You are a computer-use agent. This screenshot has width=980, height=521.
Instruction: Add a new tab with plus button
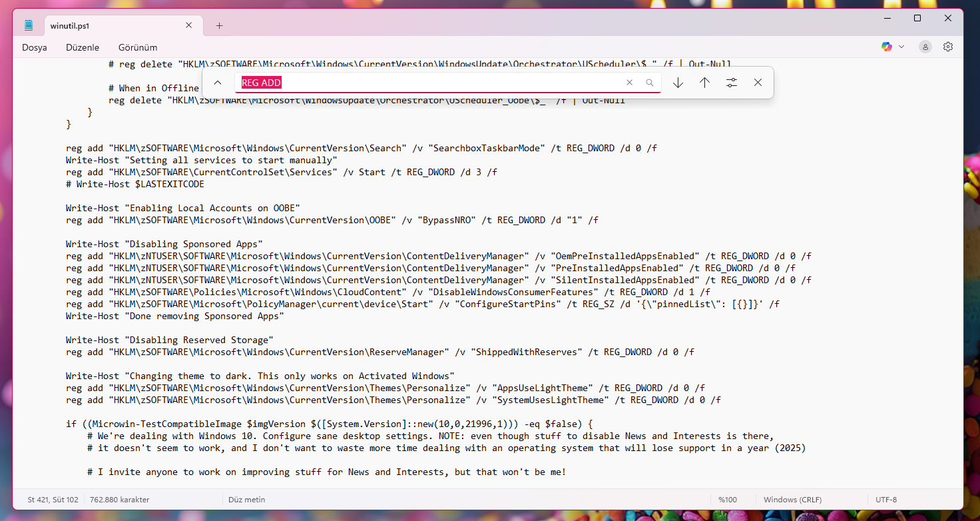[x=219, y=26]
